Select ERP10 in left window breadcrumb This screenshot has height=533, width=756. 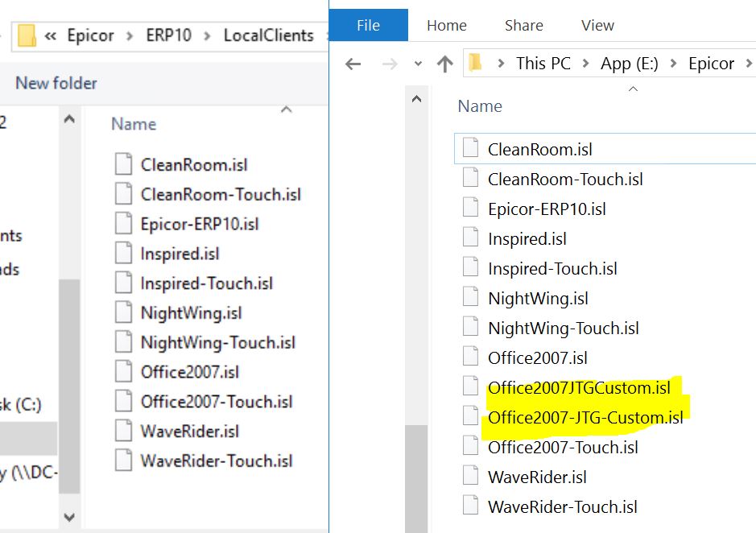coord(169,35)
